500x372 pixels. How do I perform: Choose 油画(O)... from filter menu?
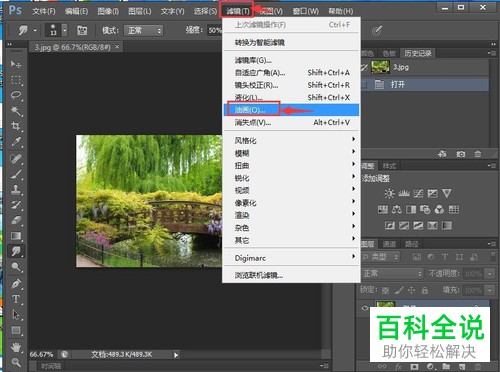291,110
